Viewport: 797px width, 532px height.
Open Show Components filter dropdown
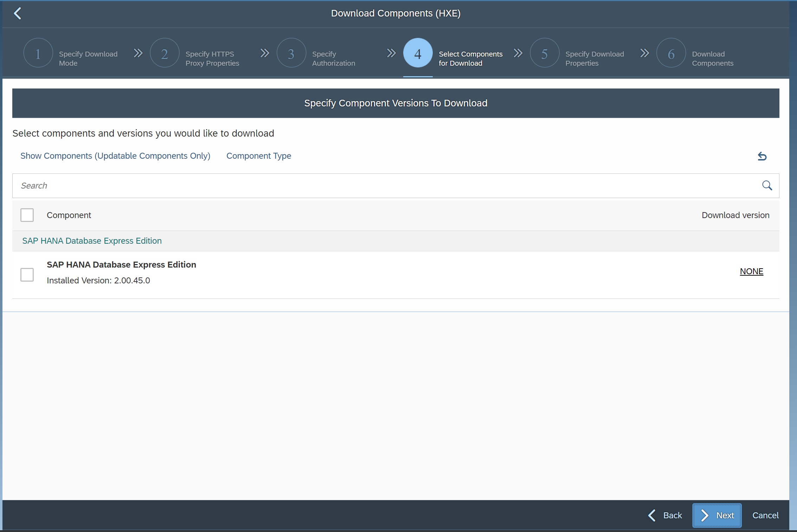[x=115, y=156]
